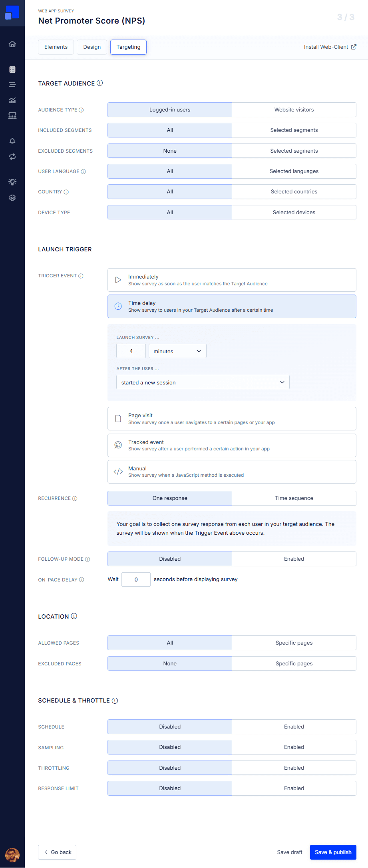Enable the Response Limit option
Viewport: 368px width, 868px height.
coord(294,788)
